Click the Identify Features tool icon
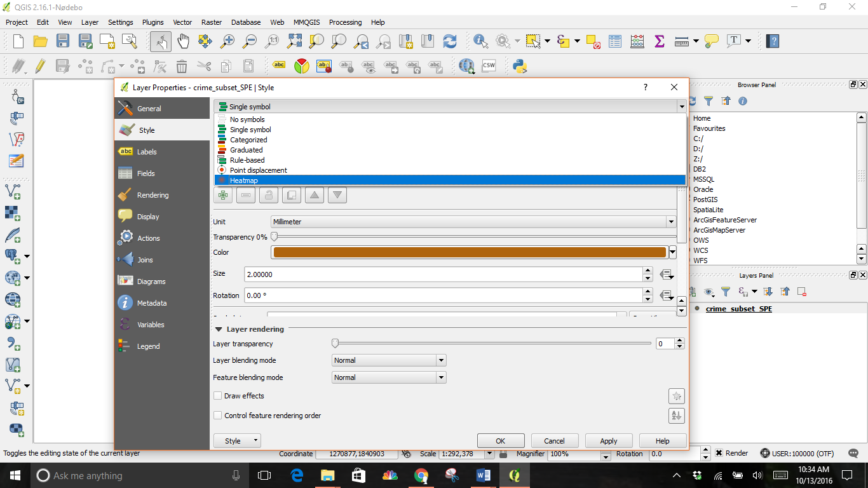Image resolution: width=868 pixels, height=488 pixels. pos(480,41)
